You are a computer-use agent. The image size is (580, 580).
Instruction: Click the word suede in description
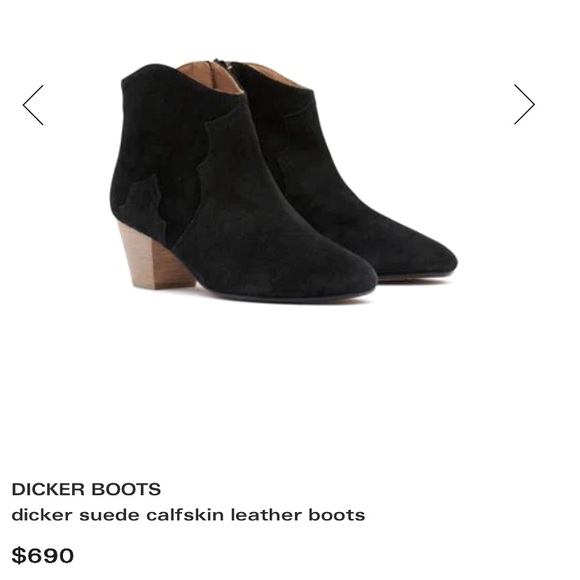coord(110,515)
